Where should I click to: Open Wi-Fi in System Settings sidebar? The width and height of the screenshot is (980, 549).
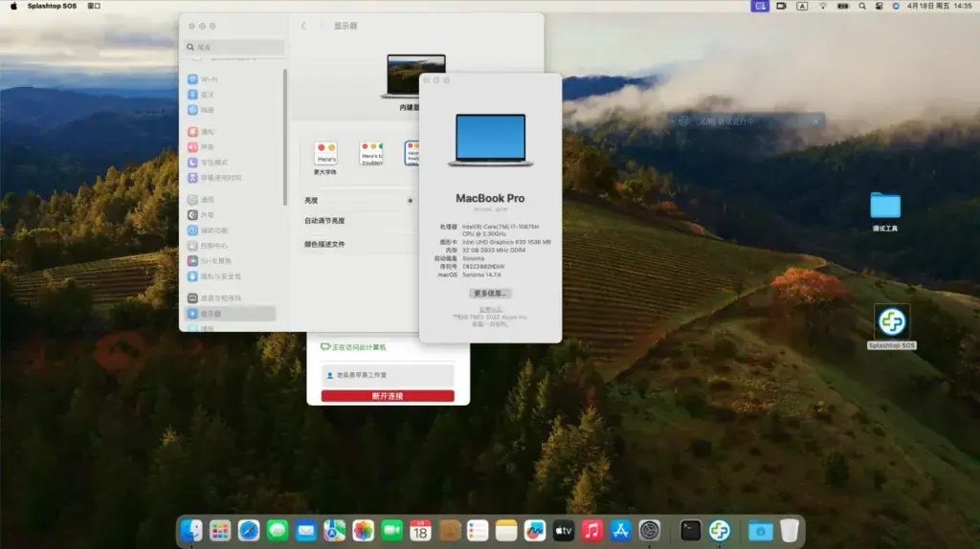203,79
